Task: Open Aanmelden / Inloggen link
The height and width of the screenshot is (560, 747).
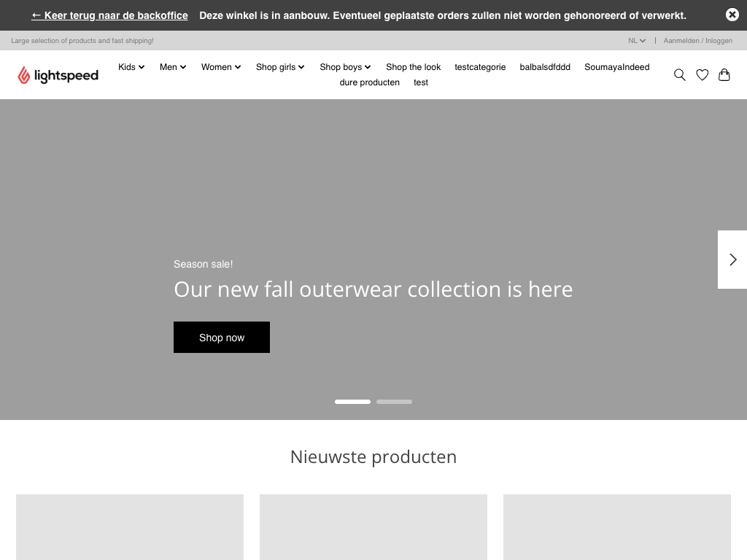Action: (x=697, y=41)
